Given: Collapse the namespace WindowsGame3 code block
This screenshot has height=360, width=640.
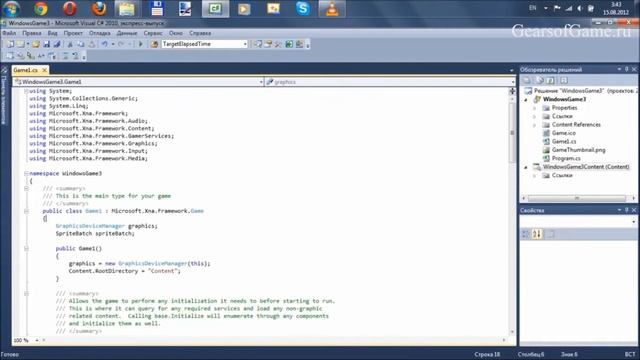Looking at the screenshot, I should (26, 173).
